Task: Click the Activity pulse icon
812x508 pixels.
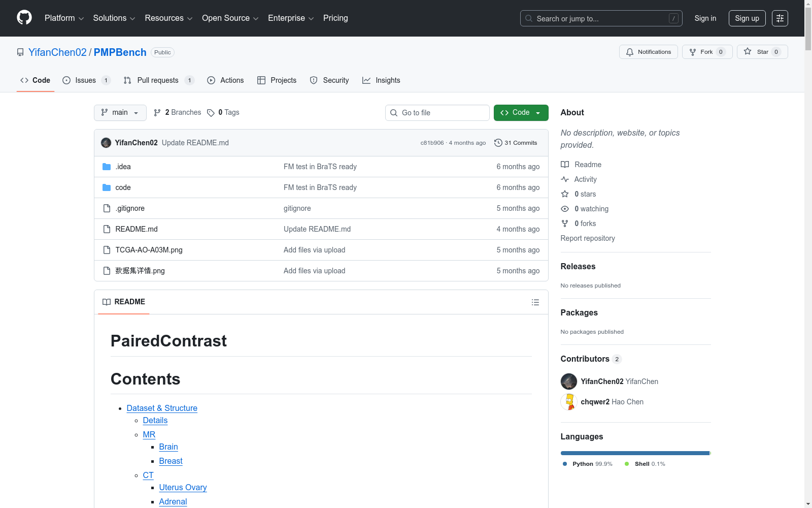Action: tap(565, 179)
